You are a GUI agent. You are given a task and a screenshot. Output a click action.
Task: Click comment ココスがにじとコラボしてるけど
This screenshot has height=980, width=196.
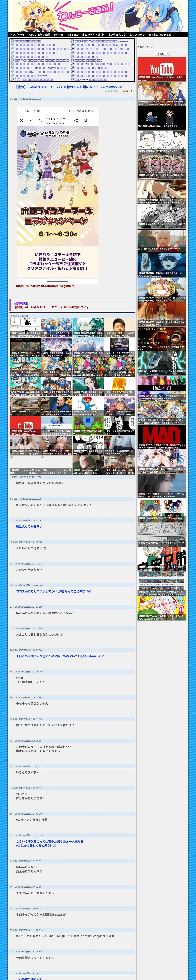point(53,591)
